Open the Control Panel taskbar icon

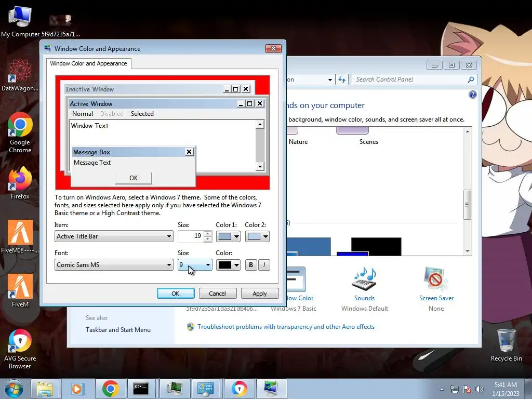tap(206, 389)
